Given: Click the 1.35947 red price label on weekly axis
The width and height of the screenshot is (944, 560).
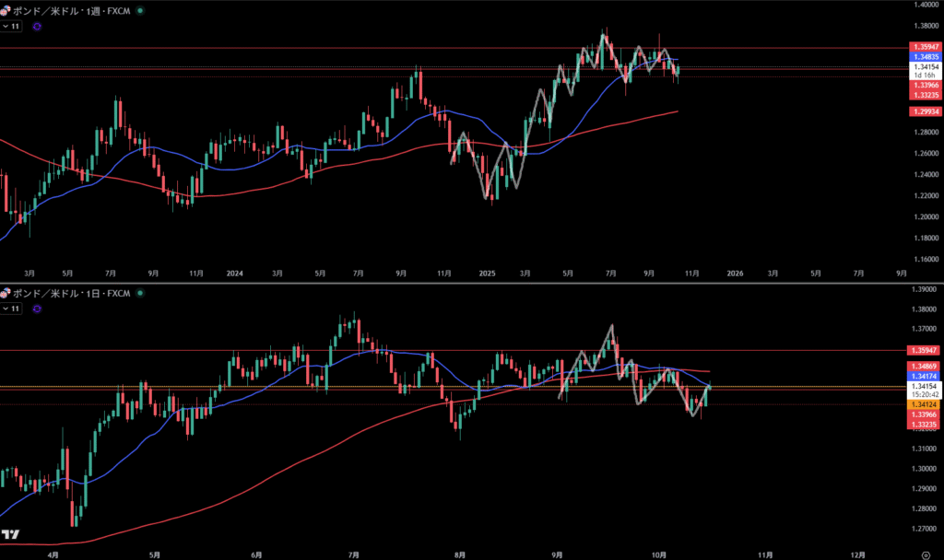Looking at the screenshot, I should click(926, 46).
